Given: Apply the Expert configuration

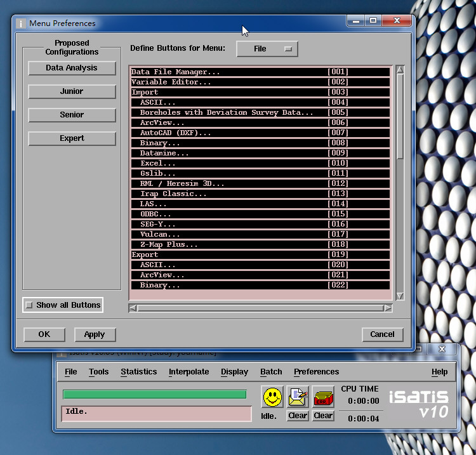Looking at the screenshot, I should [x=72, y=138].
